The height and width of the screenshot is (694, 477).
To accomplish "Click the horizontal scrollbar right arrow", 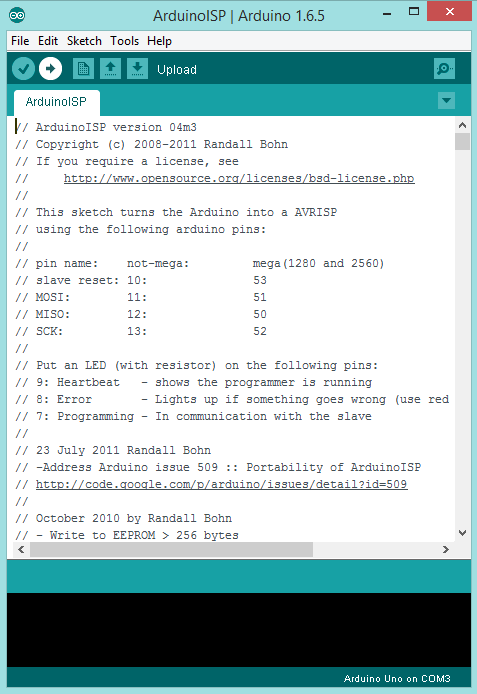I will pyautogui.click(x=446, y=549).
